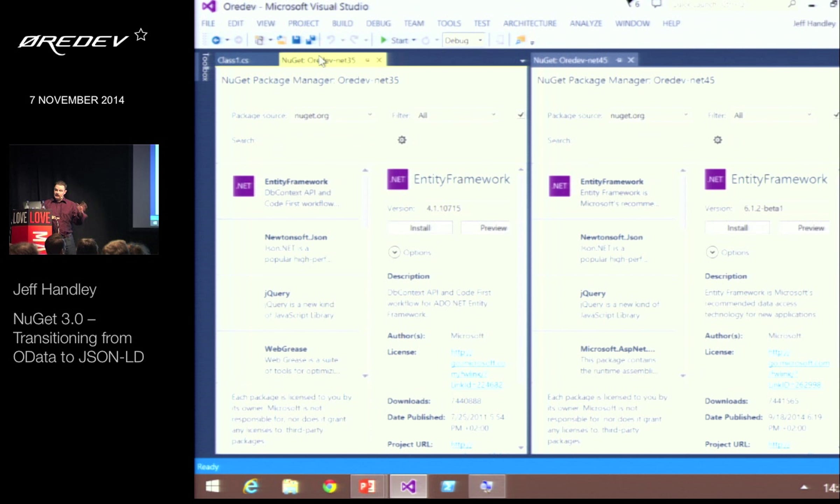Image resolution: width=840 pixels, height=504 pixels.
Task: Click scroll-up arrow of Oredev-net35 package list
Action: tap(365, 170)
